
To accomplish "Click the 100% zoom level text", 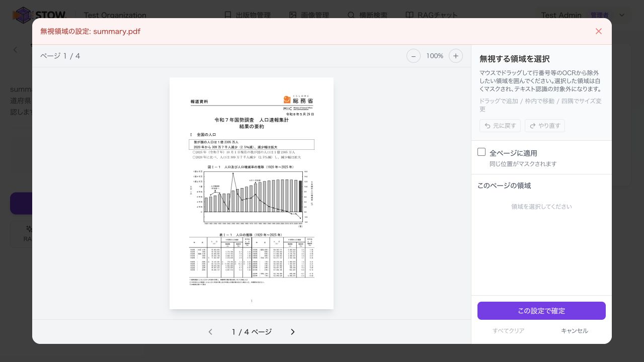I will [435, 56].
